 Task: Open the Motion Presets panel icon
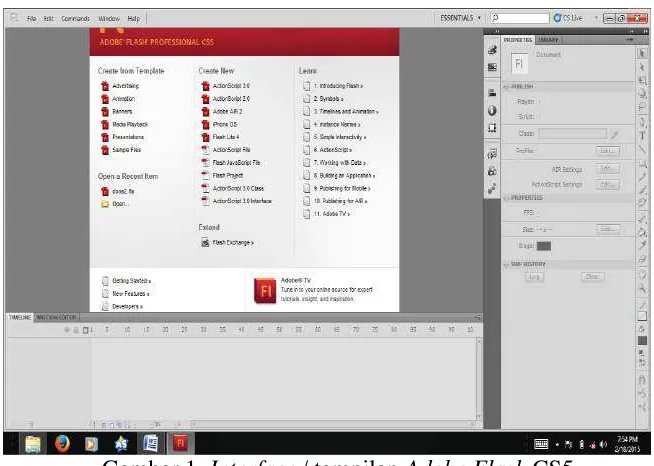pyautogui.click(x=493, y=189)
